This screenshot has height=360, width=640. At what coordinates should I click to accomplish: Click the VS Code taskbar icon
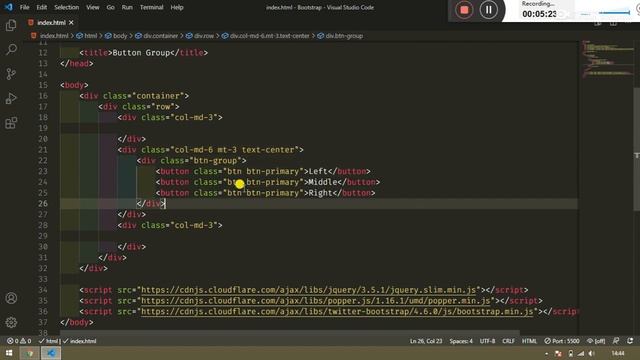[51, 353]
